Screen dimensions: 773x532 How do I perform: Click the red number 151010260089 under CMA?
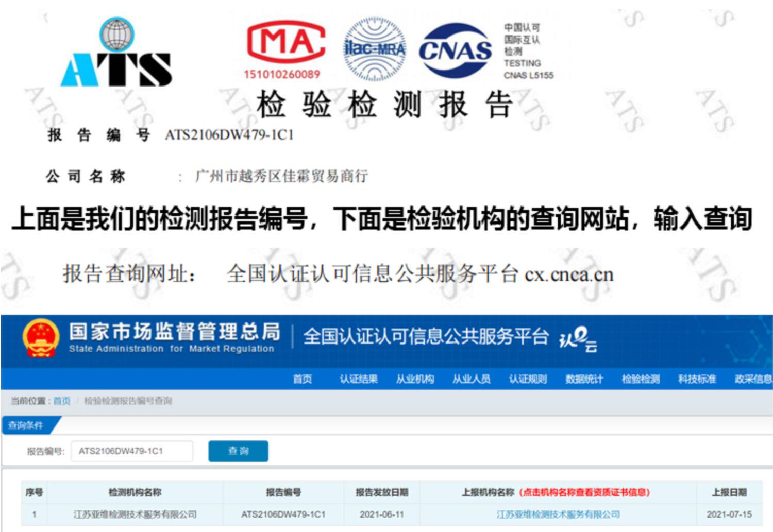pyautogui.click(x=282, y=74)
